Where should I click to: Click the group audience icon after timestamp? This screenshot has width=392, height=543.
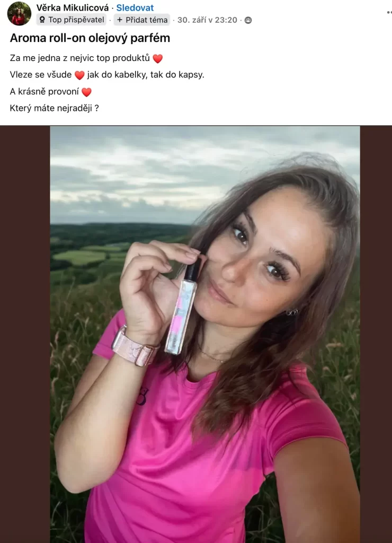(x=248, y=20)
